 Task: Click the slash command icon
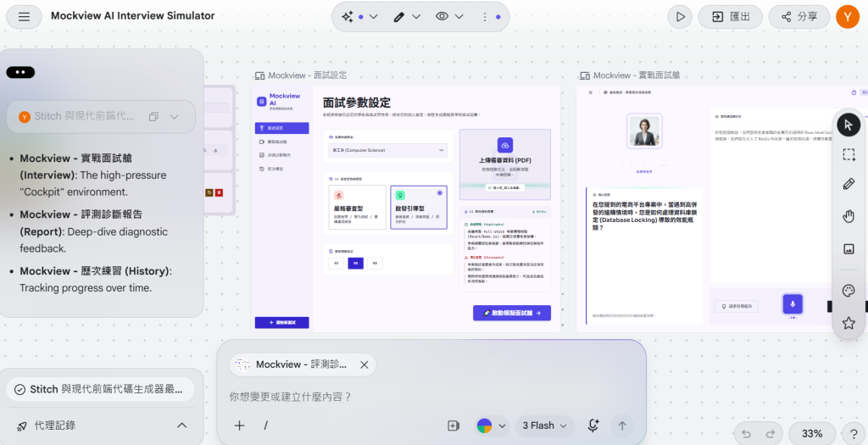point(265,426)
